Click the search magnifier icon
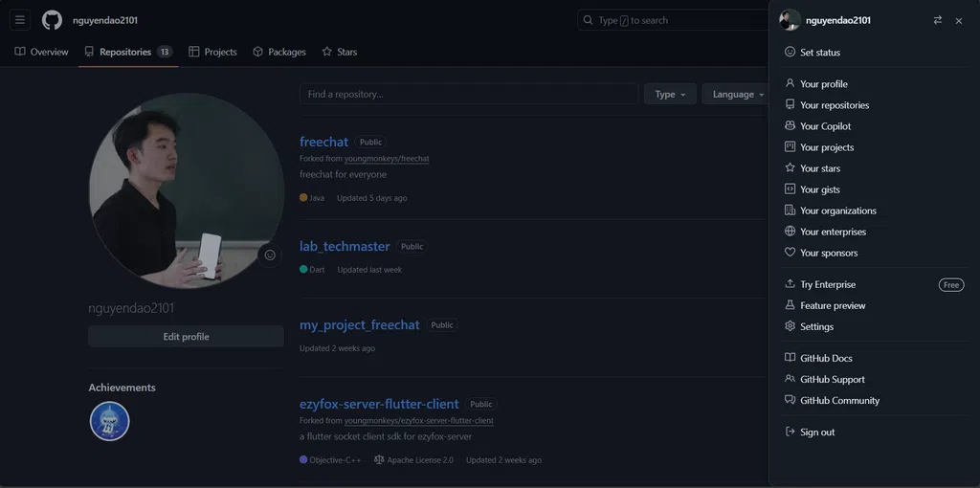The height and width of the screenshot is (488, 980). coord(588,20)
